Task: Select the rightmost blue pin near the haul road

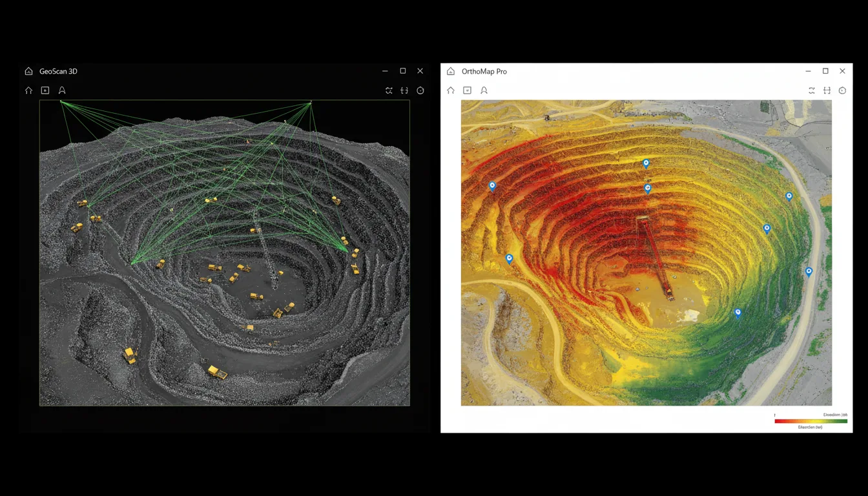Action: [809, 272]
